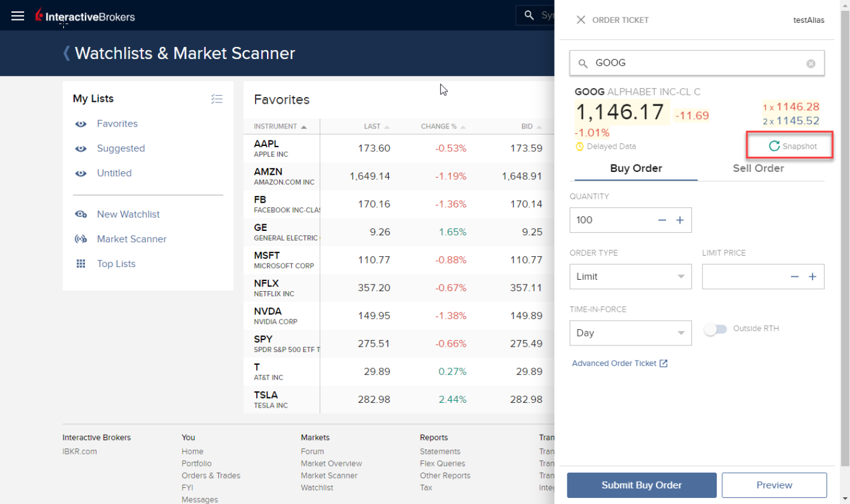
Task: Select the MSFT instrument row
Action: click(398, 260)
